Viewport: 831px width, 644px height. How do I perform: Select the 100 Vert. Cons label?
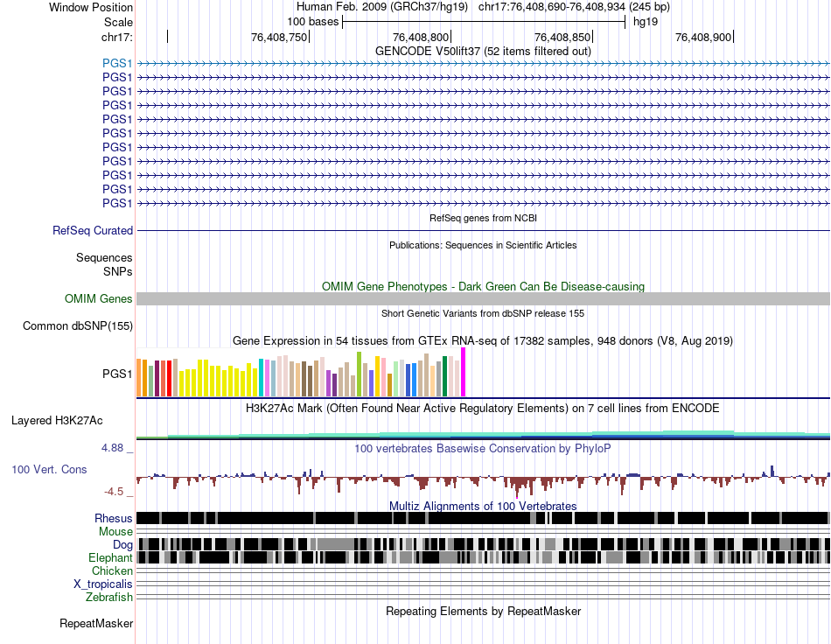(x=49, y=470)
